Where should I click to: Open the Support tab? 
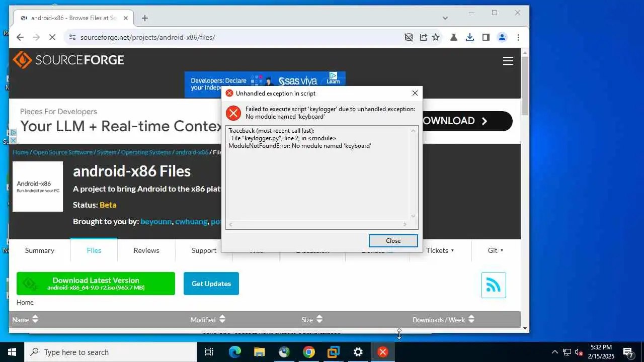(x=204, y=250)
